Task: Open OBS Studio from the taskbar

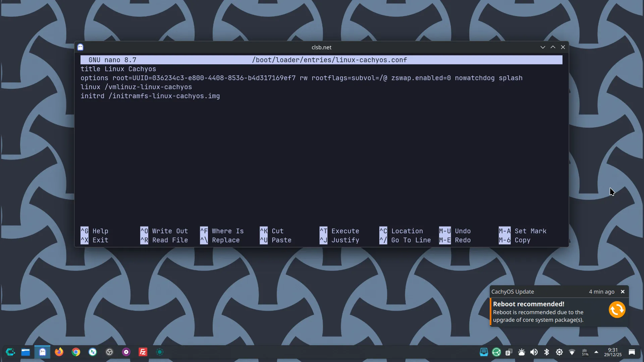Action: 109,352
